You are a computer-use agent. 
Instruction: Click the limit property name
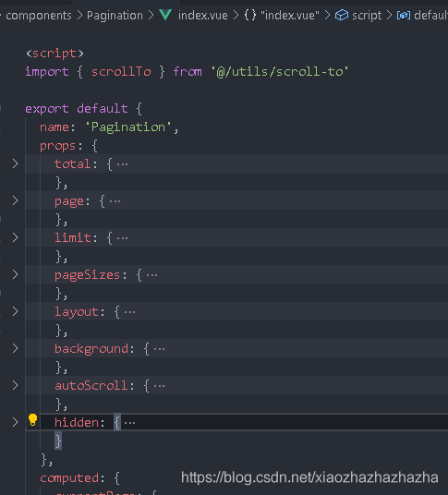(73, 238)
